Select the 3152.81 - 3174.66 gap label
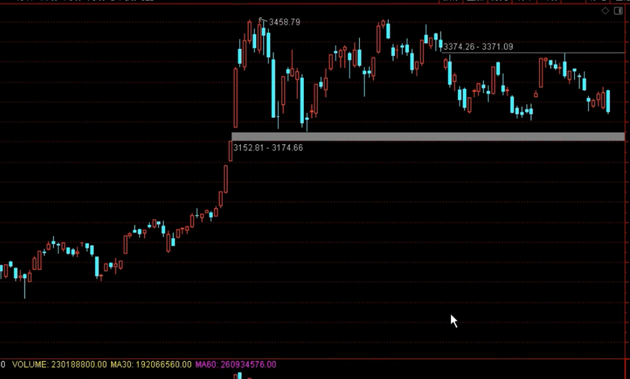The width and height of the screenshot is (630, 379). click(x=268, y=148)
